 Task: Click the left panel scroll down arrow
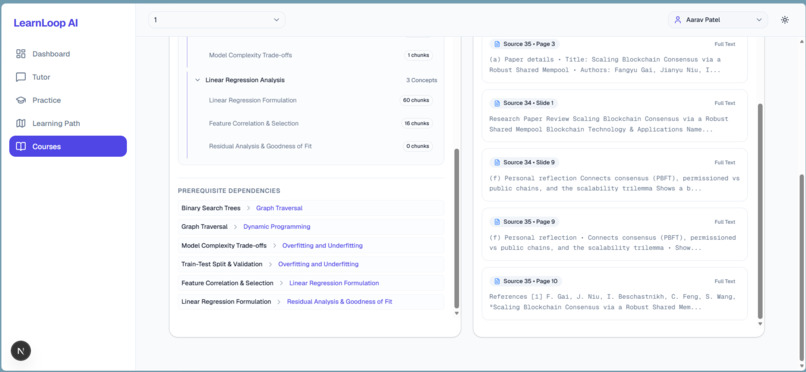coord(457,313)
